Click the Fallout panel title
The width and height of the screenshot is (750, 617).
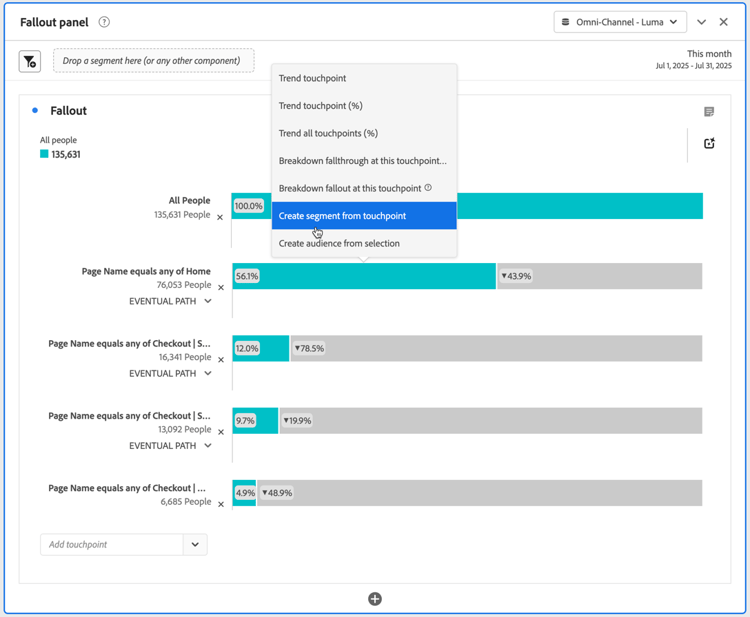(54, 22)
